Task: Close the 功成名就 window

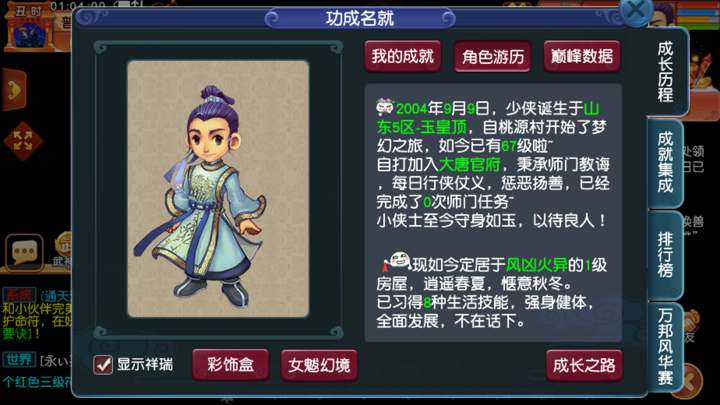Action: 636,10
